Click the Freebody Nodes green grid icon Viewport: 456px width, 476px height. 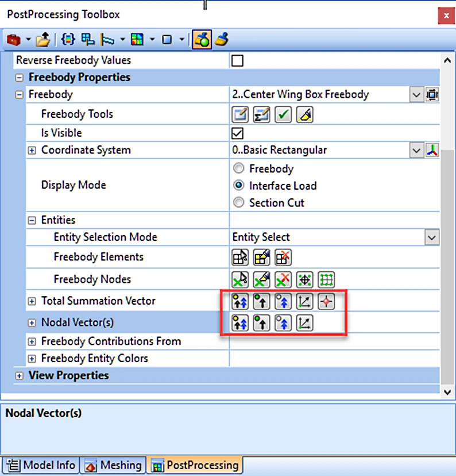point(326,279)
